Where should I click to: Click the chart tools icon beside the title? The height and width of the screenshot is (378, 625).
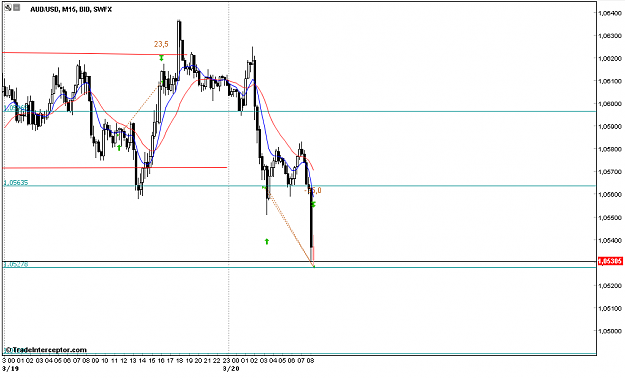tap(8, 7)
